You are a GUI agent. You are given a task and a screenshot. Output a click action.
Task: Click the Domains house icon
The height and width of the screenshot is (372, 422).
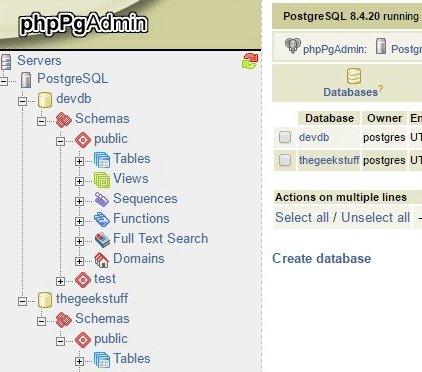pyautogui.click(x=102, y=260)
